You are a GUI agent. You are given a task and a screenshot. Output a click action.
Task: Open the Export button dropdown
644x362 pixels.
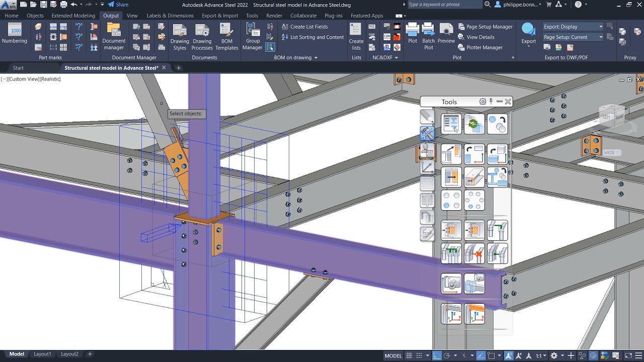(x=528, y=47)
